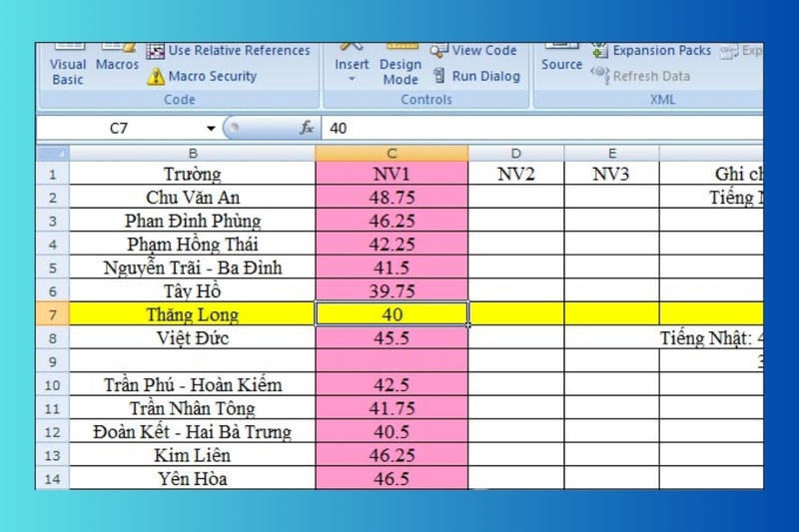Select column C header

click(x=392, y=154)
